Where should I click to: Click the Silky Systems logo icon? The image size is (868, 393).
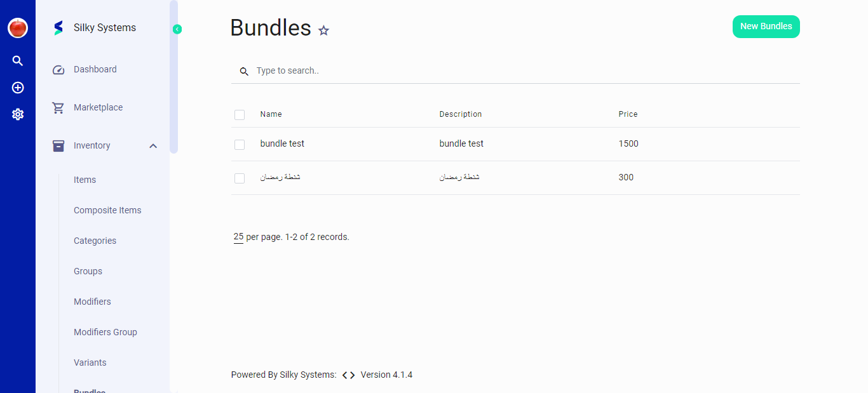(58, 27)
